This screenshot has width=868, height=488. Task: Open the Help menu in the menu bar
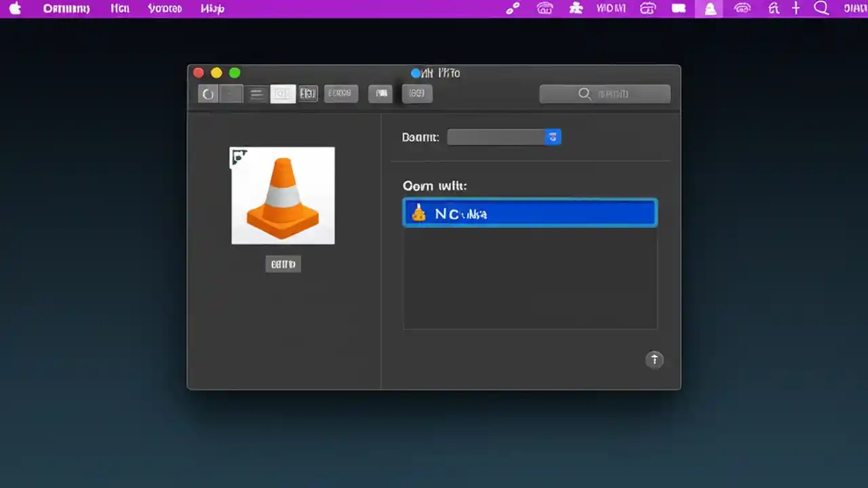(212, 8)
